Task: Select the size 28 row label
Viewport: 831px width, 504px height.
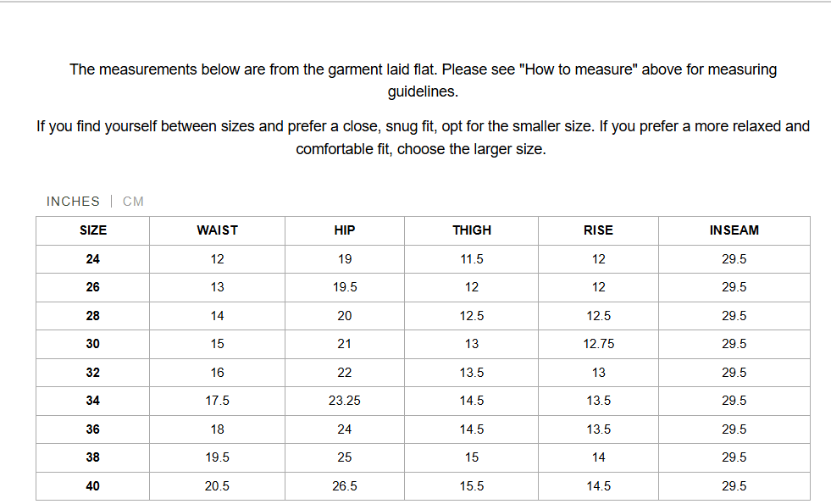Action: pyautogui.click(x=93, y=316)
